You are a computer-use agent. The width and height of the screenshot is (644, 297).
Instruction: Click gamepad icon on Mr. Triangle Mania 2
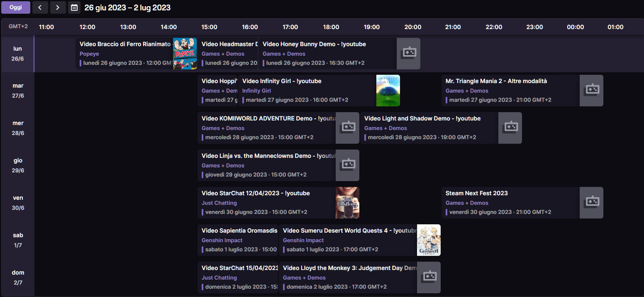[591, 91]
